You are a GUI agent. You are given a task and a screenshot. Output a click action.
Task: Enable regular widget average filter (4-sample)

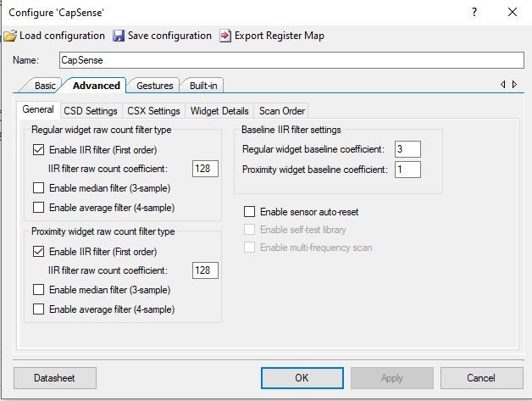tap(38, 207)
